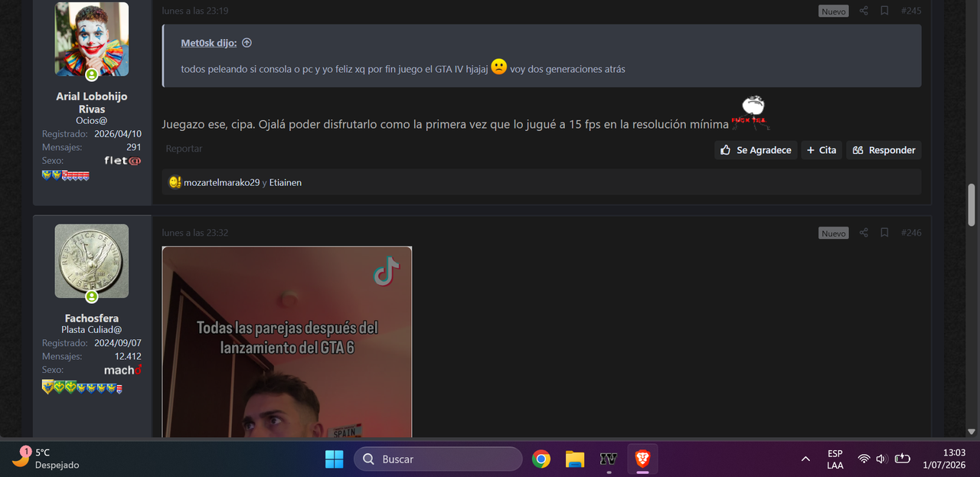Switch to Brave browser in taskbar
Screen dimensions: 980x477
point(642,459)
